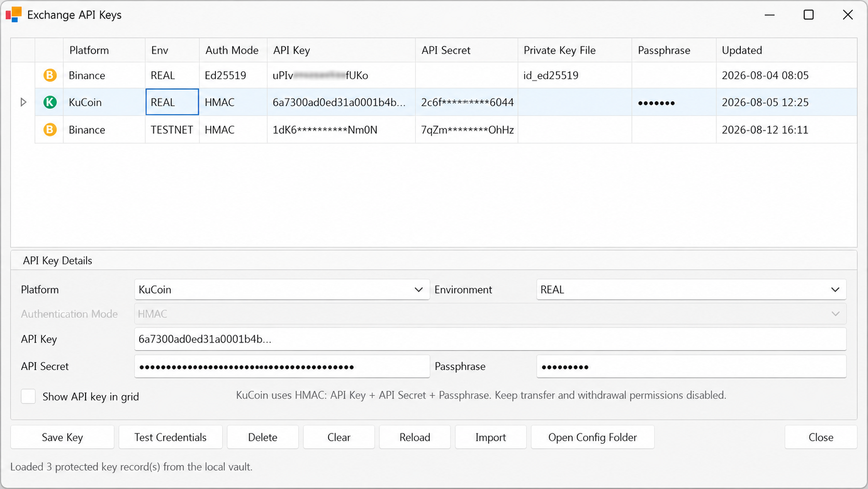Select the '2026-08-04 08:05' updated cell
This screenshot has width=868, height=489.
(786, 75)
